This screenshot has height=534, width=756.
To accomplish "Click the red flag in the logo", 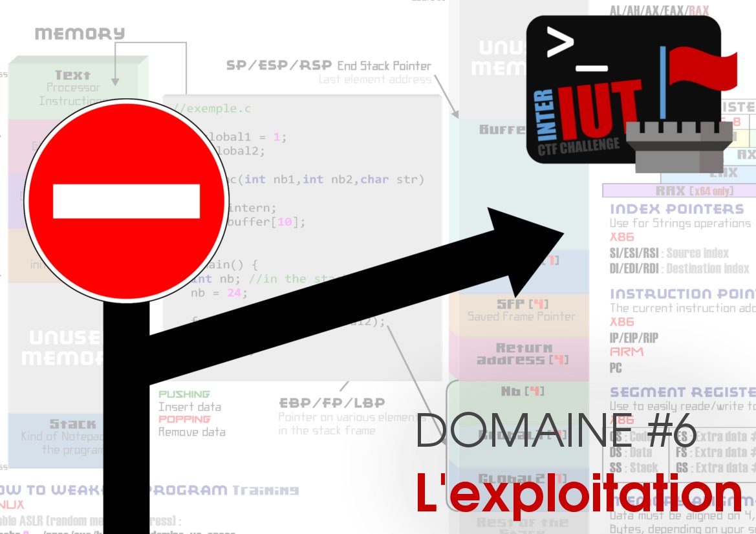I will tap(702, 69).
